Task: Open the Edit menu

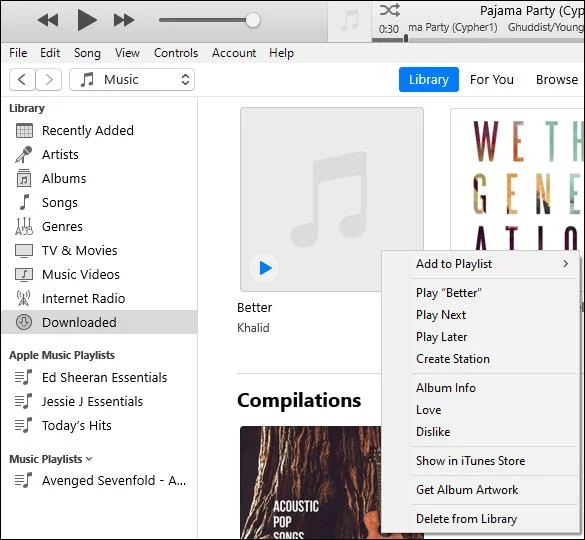Action: [x=50, y=53]
